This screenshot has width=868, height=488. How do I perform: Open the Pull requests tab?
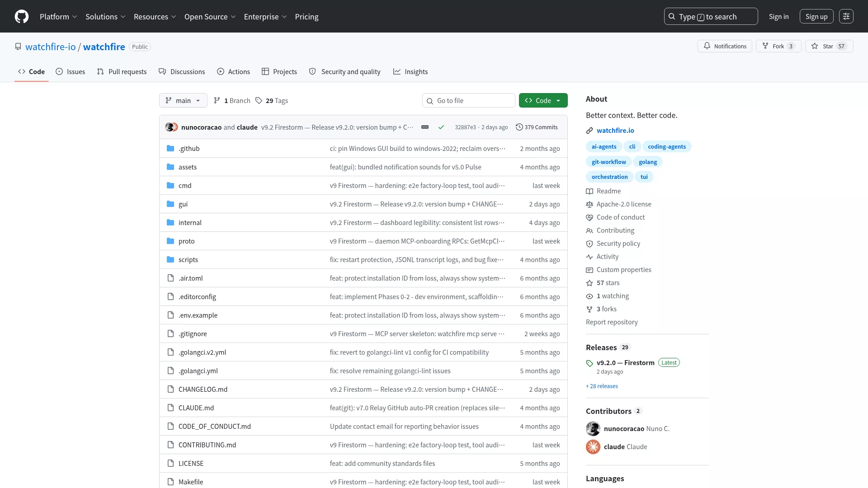122,72
